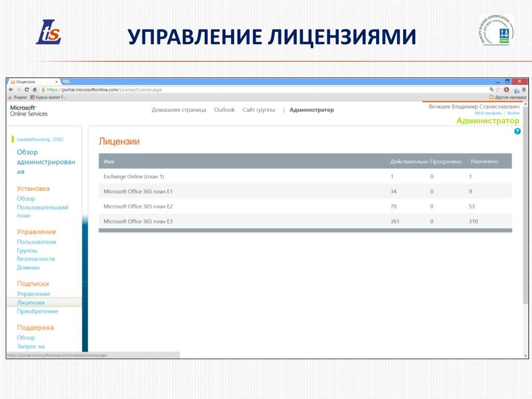Click assigned count 53 in the E2 row
The image size is (532, 399).
click(x=472, y=206)
